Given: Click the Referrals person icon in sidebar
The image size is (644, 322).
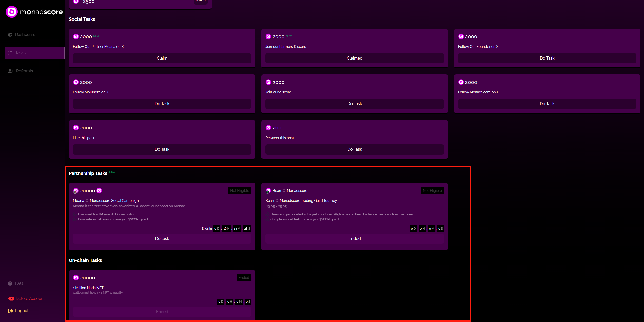Looking at the screenshot, I should pos(10,71).
